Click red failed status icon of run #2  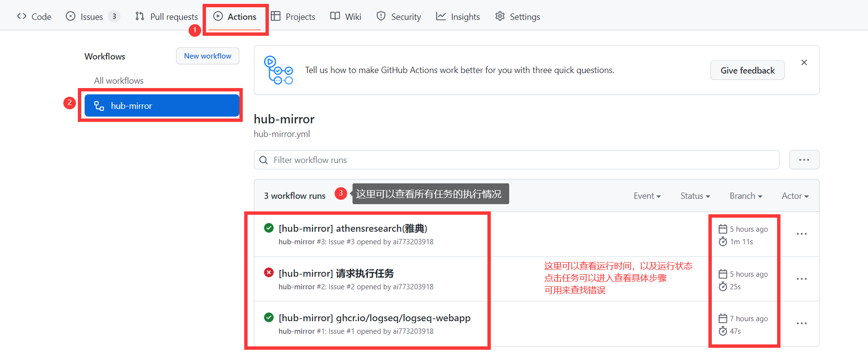(x=269, y=272)
